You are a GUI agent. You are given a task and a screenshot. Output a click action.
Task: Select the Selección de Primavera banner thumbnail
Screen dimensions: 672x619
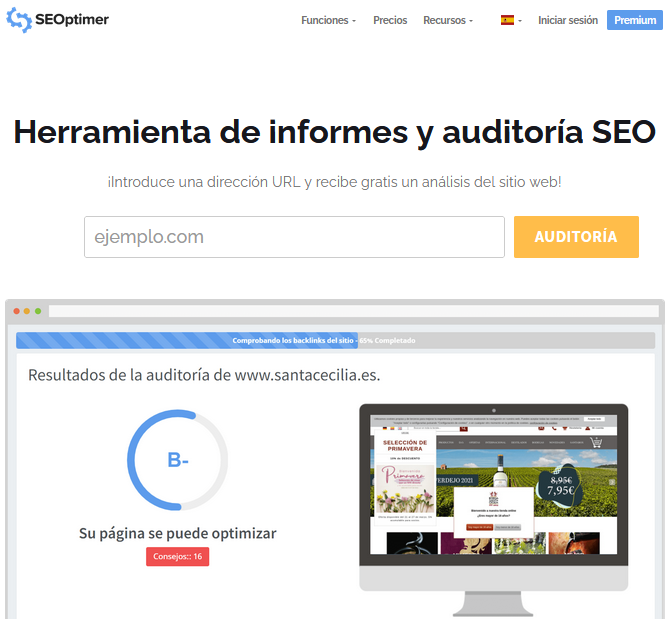pyautogui.click(x=406, y=477)
